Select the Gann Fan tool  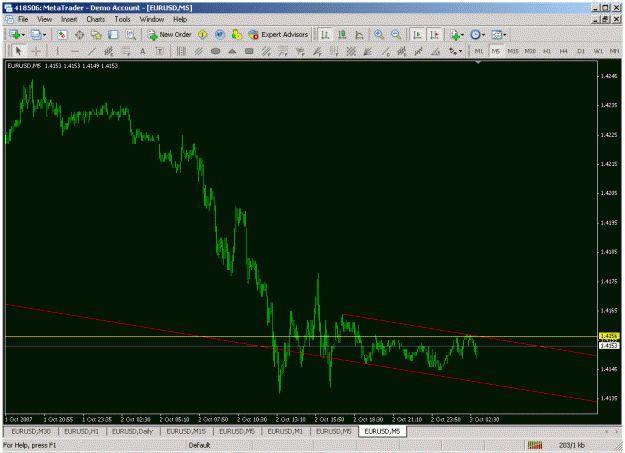click(368, 51)
